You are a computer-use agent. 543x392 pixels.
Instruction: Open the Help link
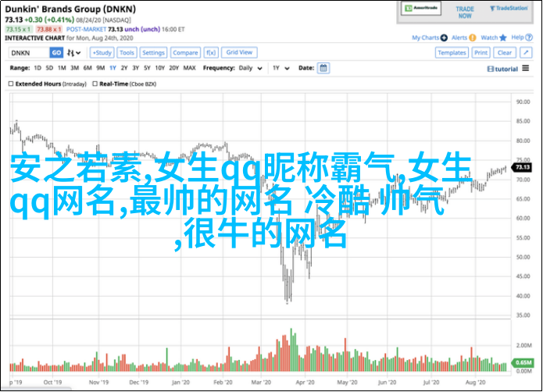(x=518, y=37)
